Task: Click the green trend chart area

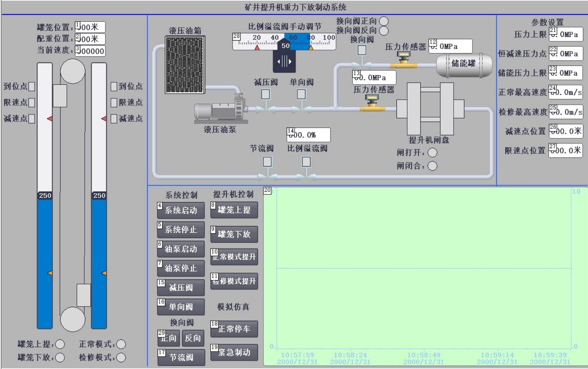Action: click(x=425, y=276)
